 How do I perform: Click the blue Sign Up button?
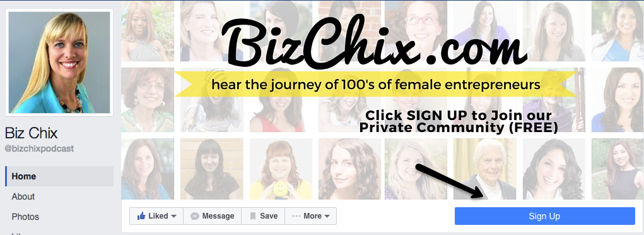click(x=544, y=216)
